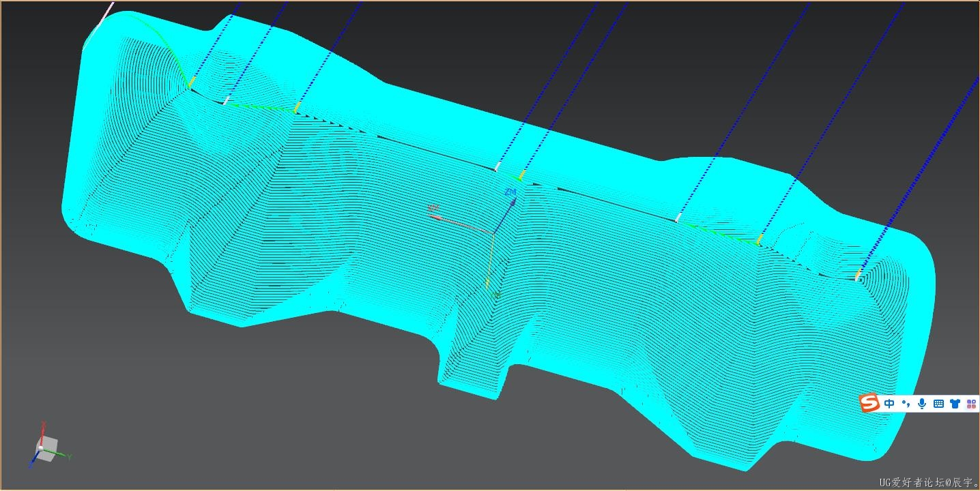The image size is (980, 491).
Task: Open the Sogou toolbox grid icon
Action: [971, 404]
